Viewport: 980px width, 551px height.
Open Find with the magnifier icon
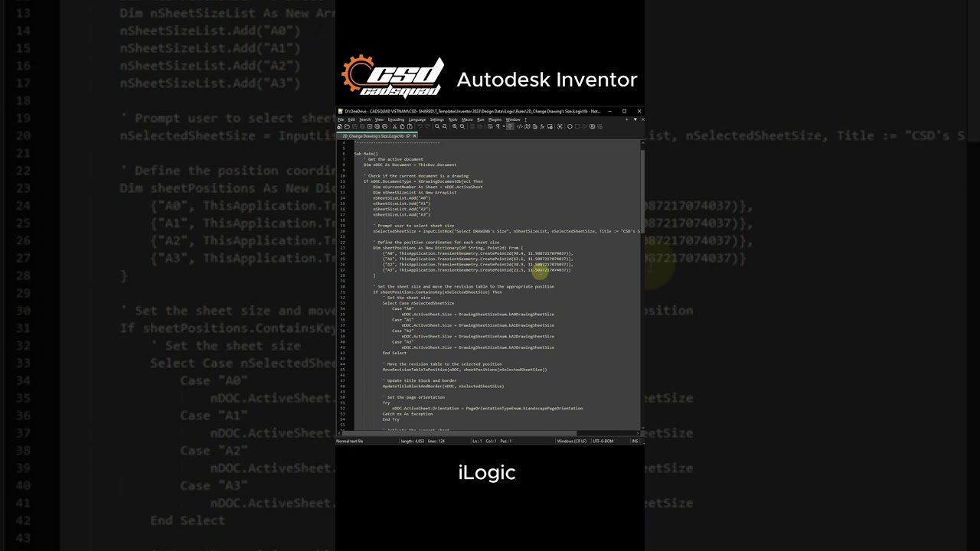pyautogui.click(x=437, y=126)
